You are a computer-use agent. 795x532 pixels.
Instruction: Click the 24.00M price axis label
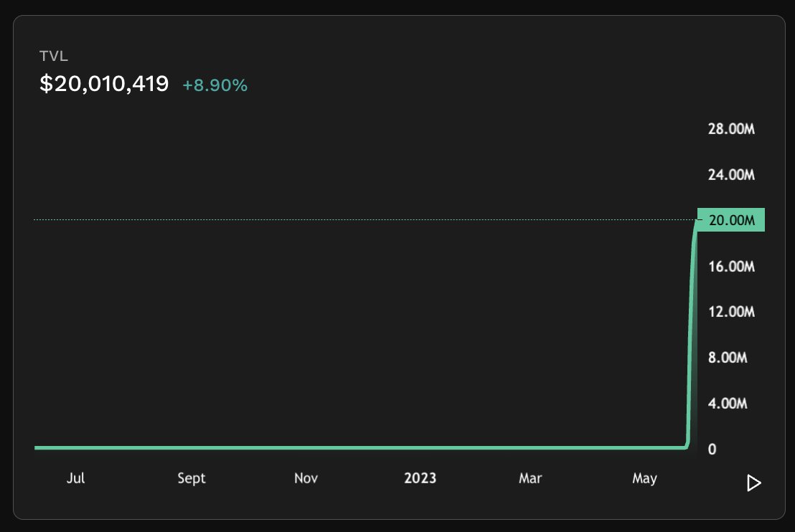click(731, 175)
